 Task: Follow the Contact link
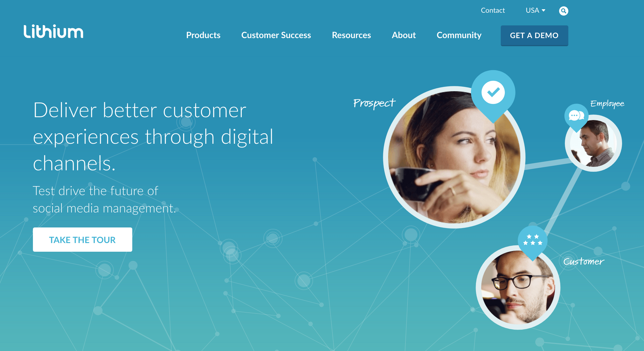click(493, 10)
